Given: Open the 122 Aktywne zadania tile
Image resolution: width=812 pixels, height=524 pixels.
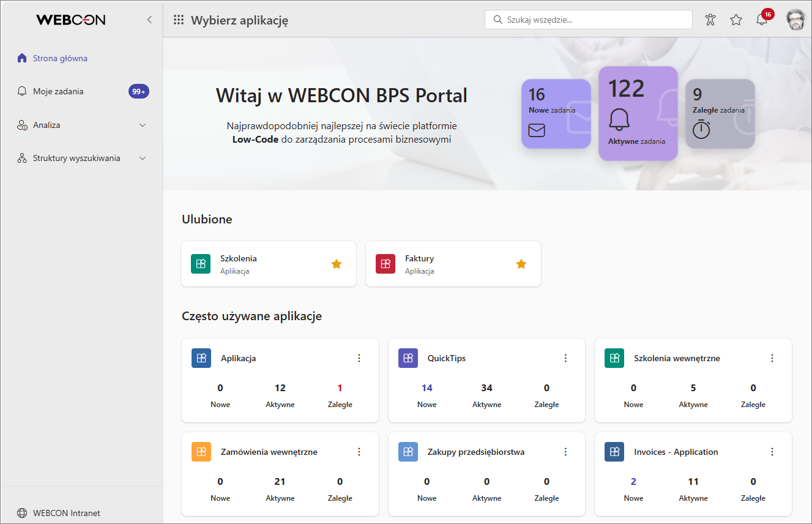Looking at the screenshot, I should pos(638,113).
